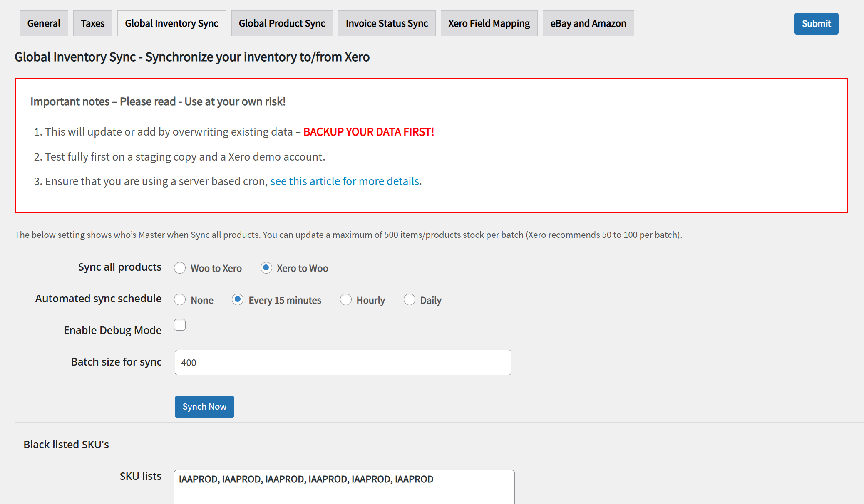Screen dimensions: 864x504
Task: Enable Debug Mode checkbox
Action: click(x=180, y=325)
